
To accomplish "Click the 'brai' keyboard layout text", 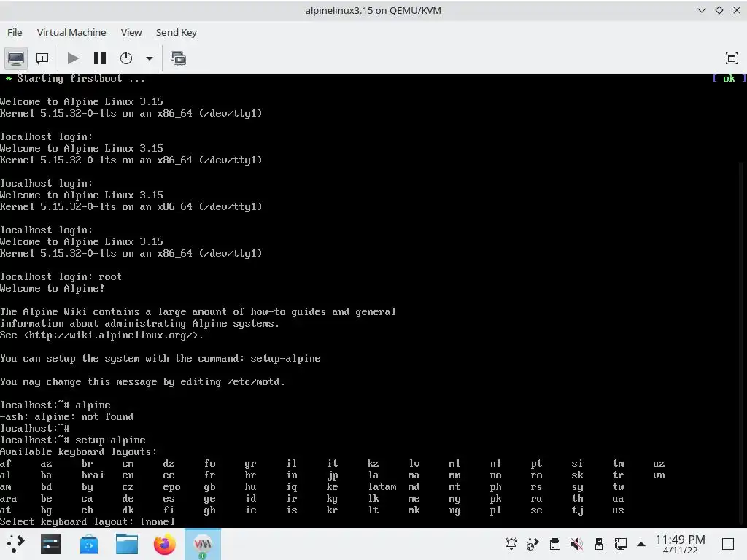I will tap(93, 475).
